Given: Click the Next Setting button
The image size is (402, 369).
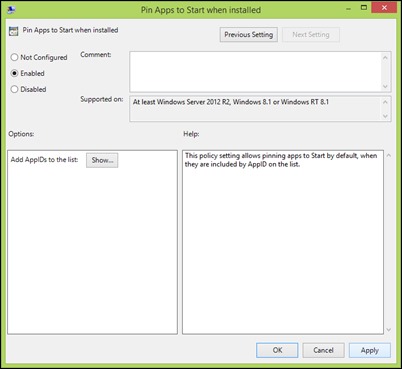Looking at the screenshot, I should pyautogui.click(x=311, y=35).
